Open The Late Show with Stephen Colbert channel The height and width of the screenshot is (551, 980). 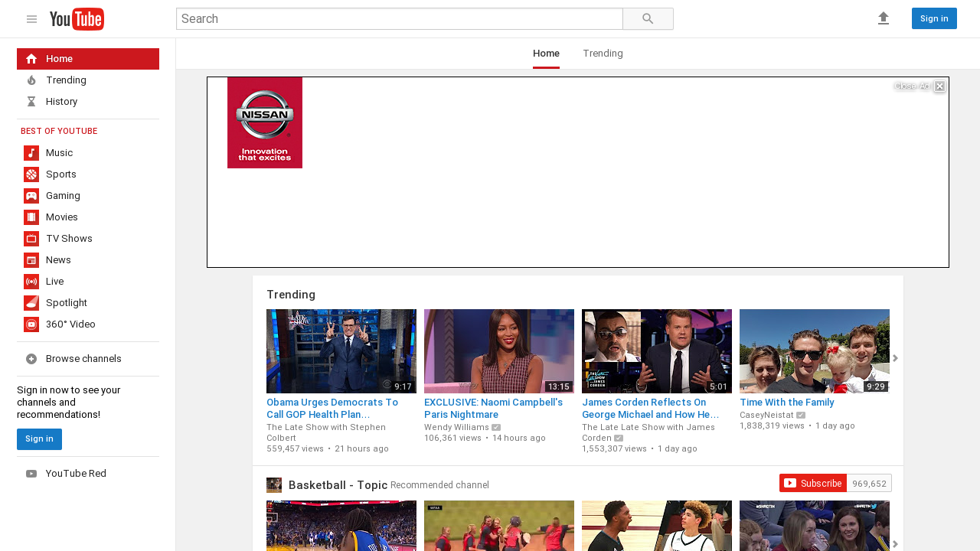(326, 432)
